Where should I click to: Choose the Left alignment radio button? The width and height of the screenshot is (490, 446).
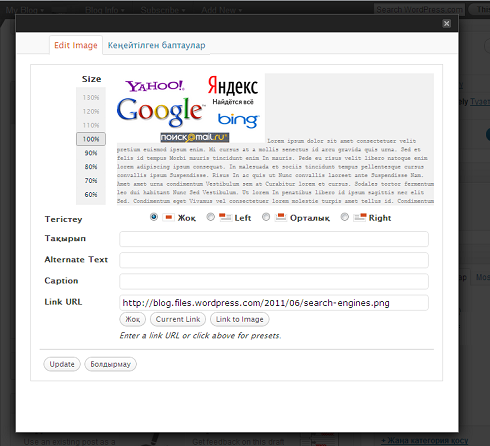210,217
